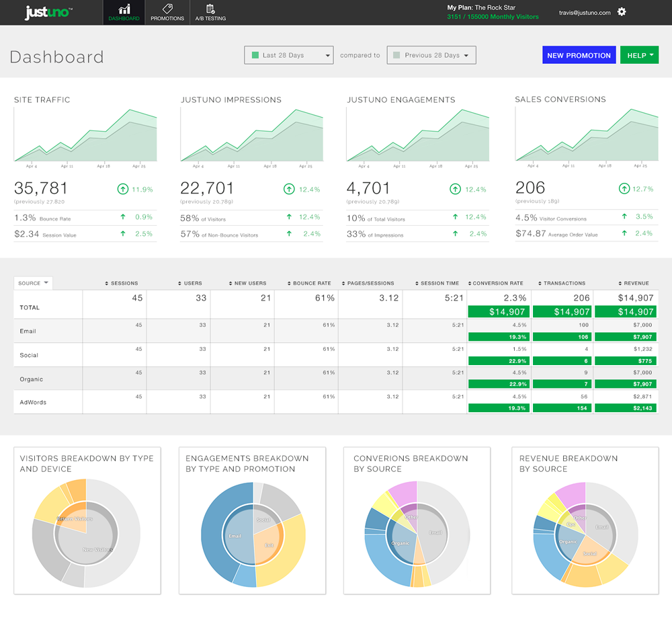672x636 pixels.
Task: Click the Site Traffic increase arrow indicator
Action: click(123, 189)
